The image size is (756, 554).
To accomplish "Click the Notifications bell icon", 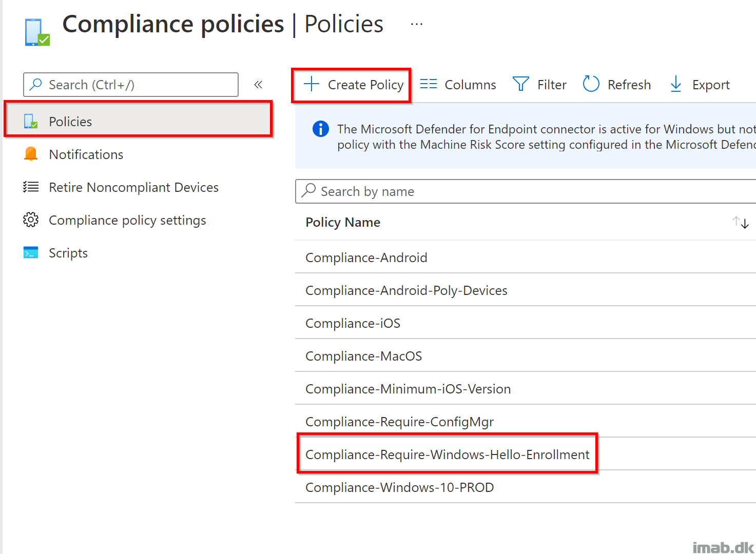I will tap(31, 154).
